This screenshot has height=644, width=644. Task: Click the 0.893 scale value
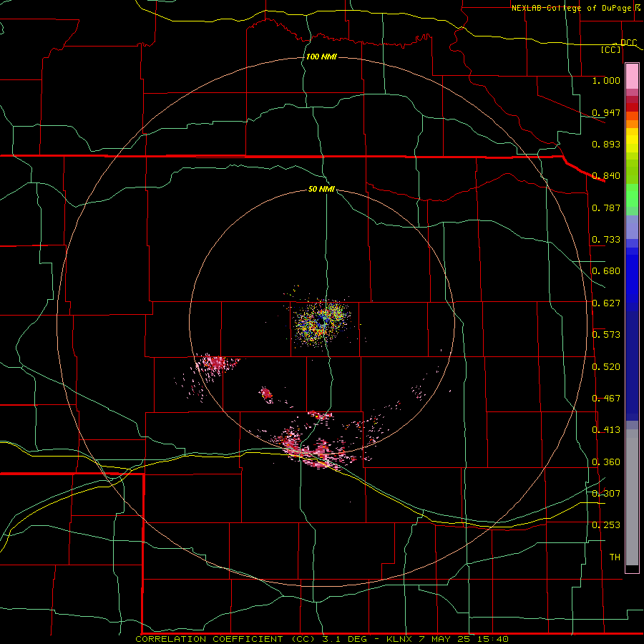pos(606,144)
